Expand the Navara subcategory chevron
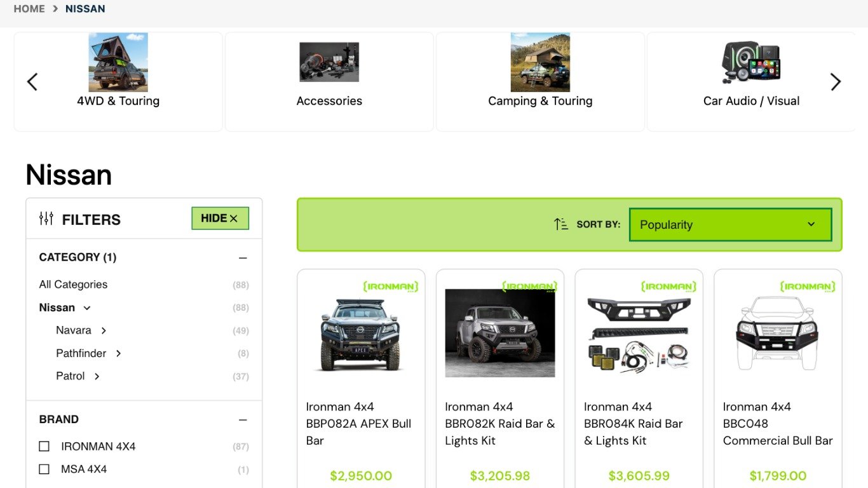Image resolution: width=868 pixels, height=488 pixels. pyautogui.click(x=104, y=330)
